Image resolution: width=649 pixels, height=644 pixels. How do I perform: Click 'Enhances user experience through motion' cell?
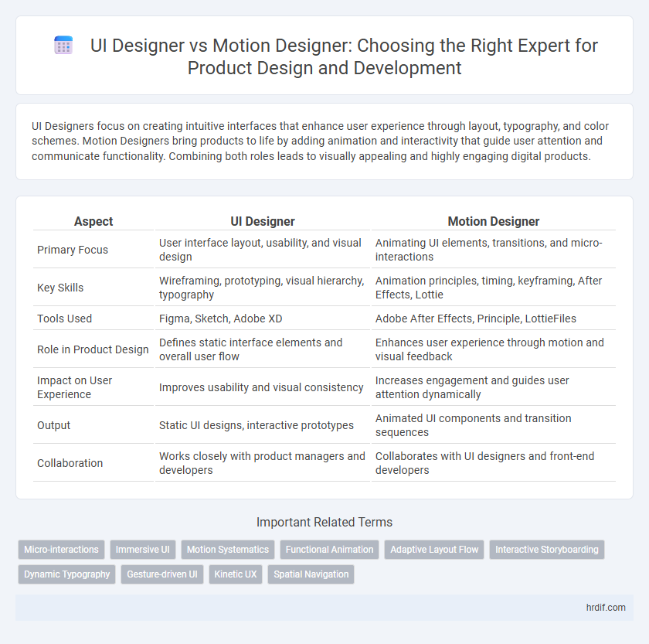494,349
